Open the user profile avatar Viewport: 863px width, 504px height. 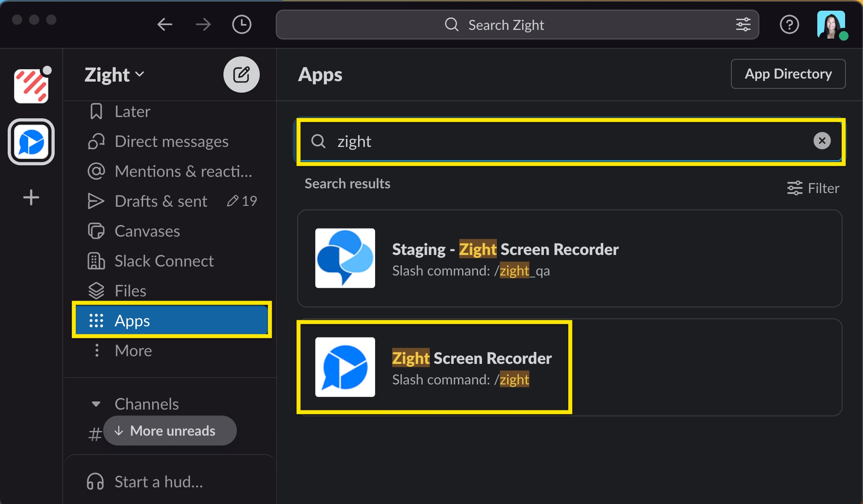point(831,25)
